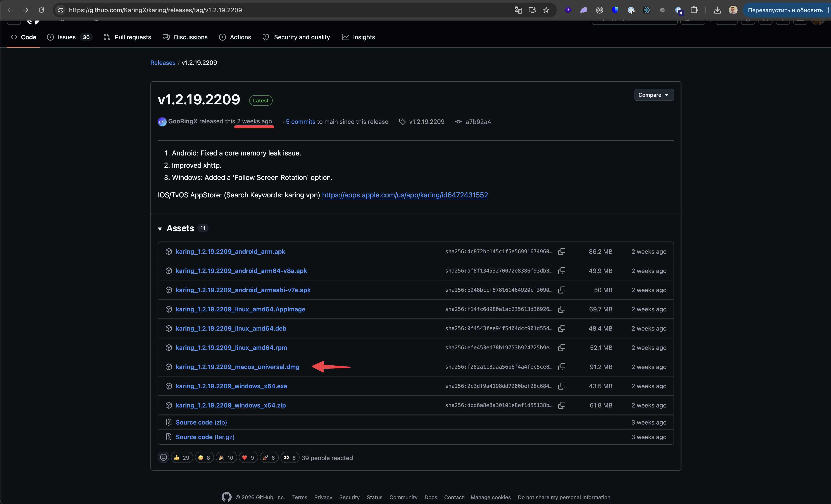Download Source code (tar.gz)

[205, 437]
